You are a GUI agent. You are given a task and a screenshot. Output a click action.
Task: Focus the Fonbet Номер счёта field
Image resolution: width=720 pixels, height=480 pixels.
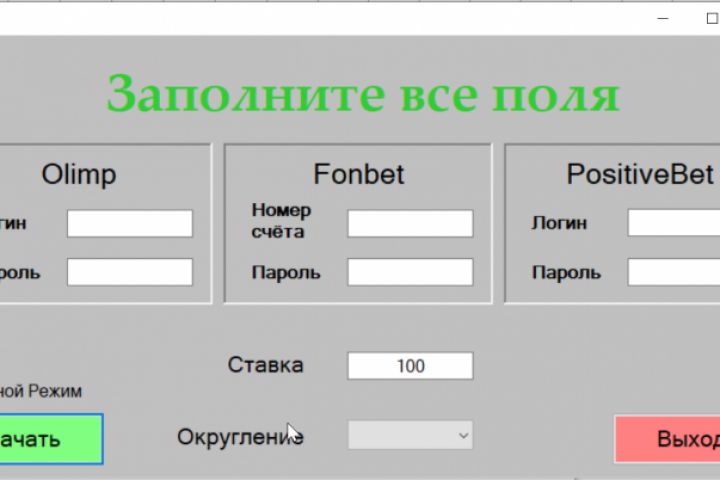point(410,224)
